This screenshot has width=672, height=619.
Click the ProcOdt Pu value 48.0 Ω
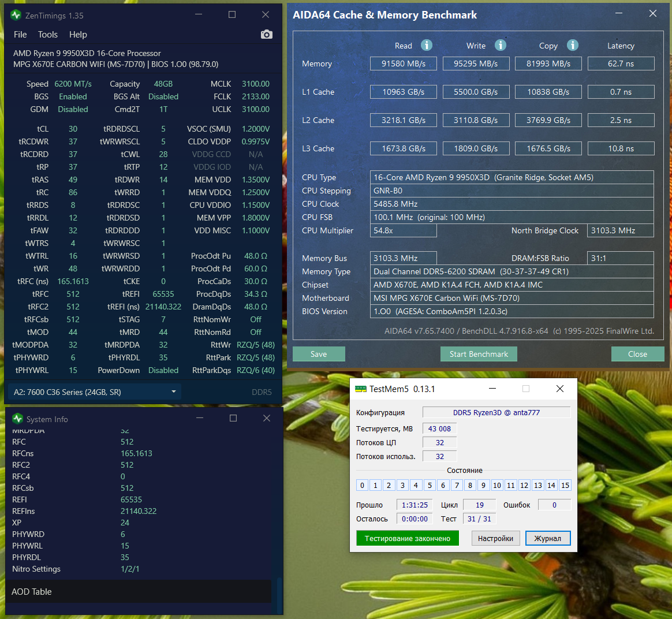tap(255, 256)
